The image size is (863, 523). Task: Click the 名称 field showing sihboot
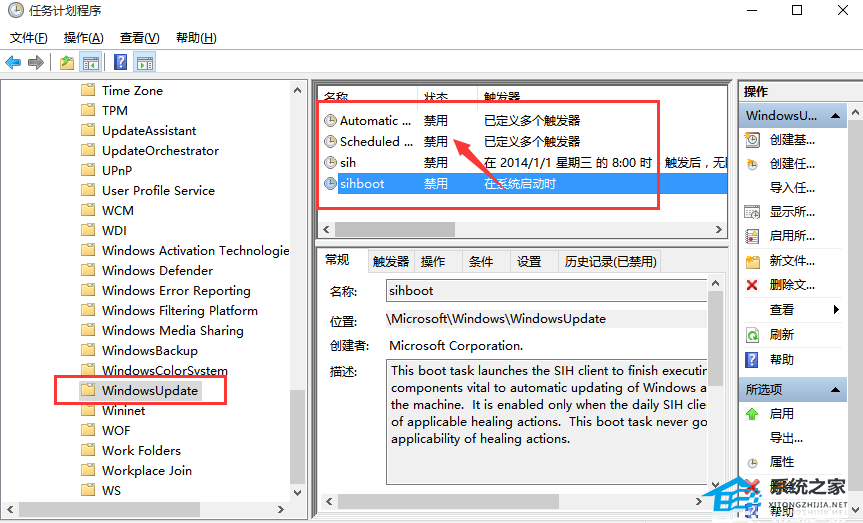point(546,291)
